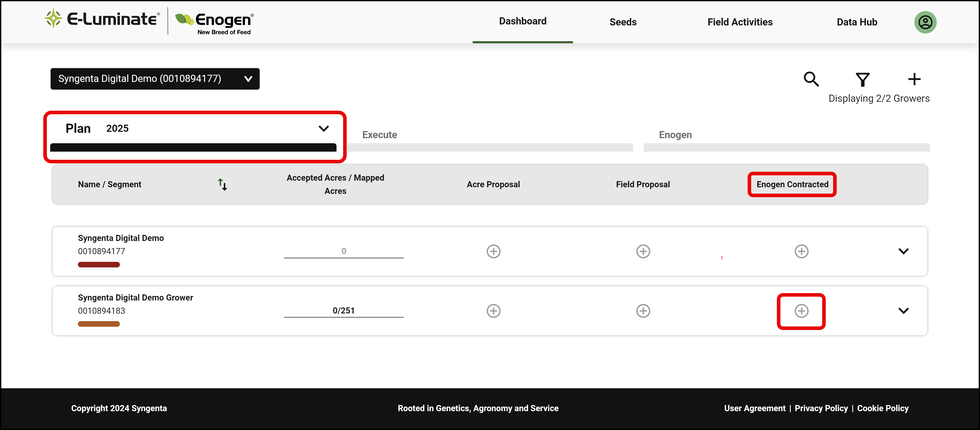Image resolution: width=980 pixels, height=430 pixels.
Task: Open the search magnifier icon
Action: [811, 79]
